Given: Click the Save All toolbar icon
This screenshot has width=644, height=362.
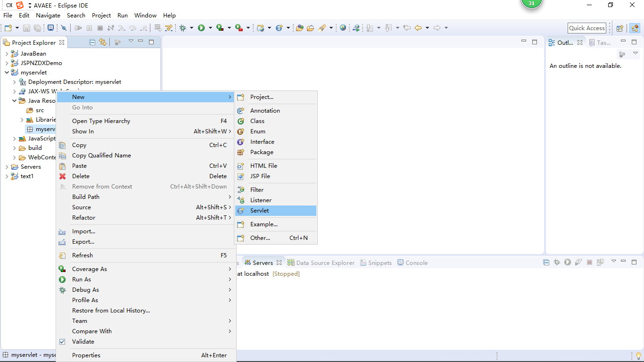Looking at the screenshot, I should (x=37, y=28).
